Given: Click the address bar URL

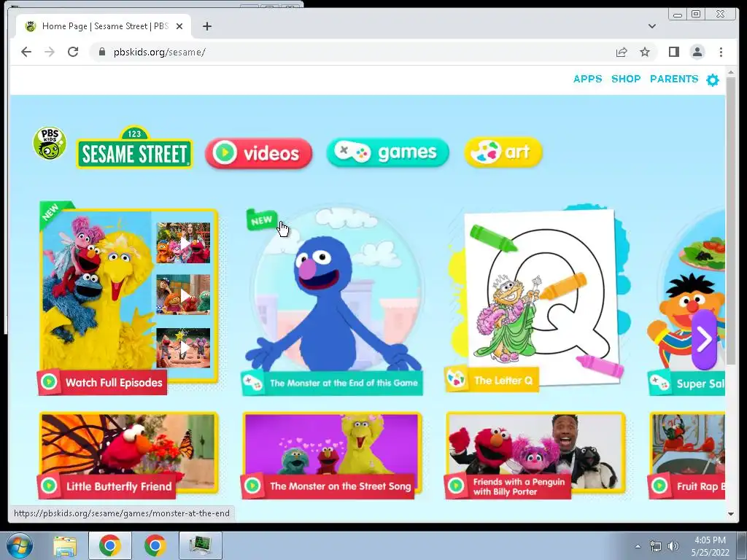Looking at the screenshot, I should 160,52.
